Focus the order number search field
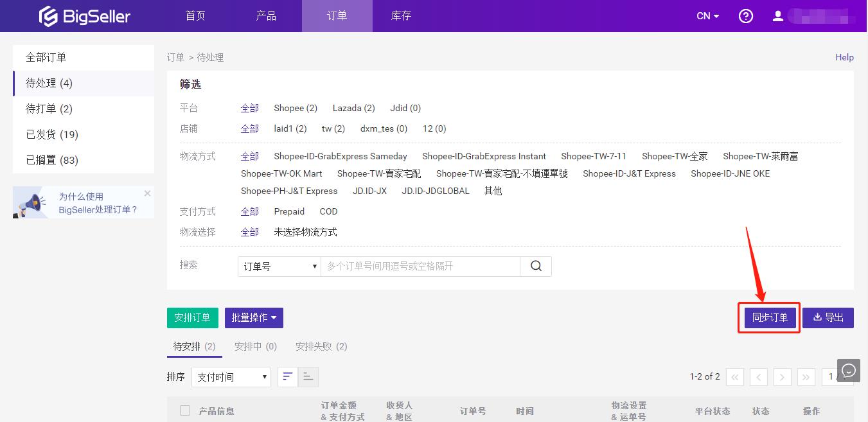 coord(420,266)
